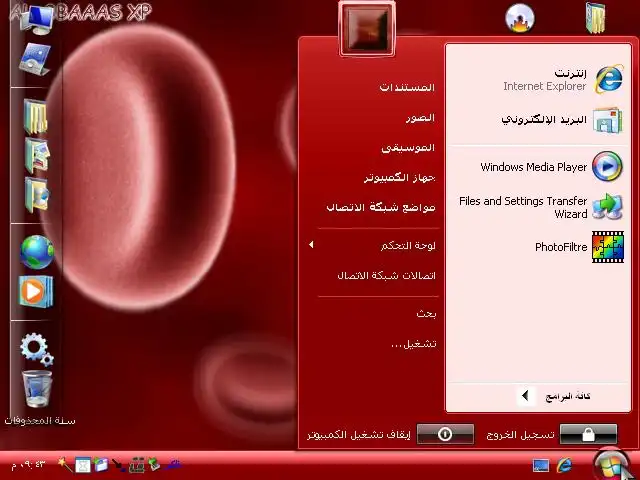
Task: Select بحث search entry
Action: [x=426, y=313]
